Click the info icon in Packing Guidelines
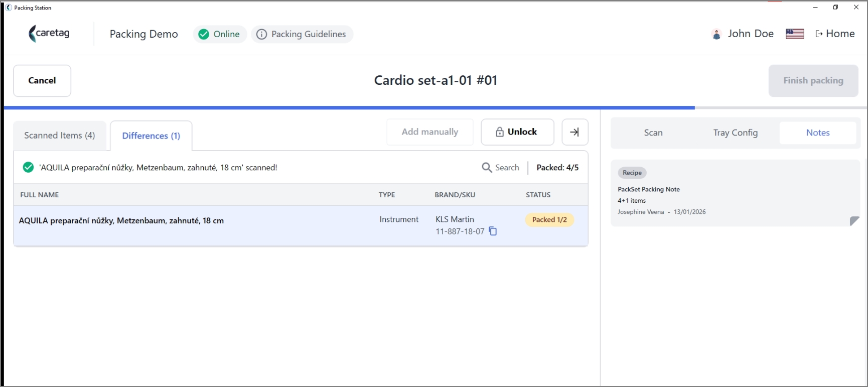The width and height of the screenshot is (868, 387). click(261, 34)
